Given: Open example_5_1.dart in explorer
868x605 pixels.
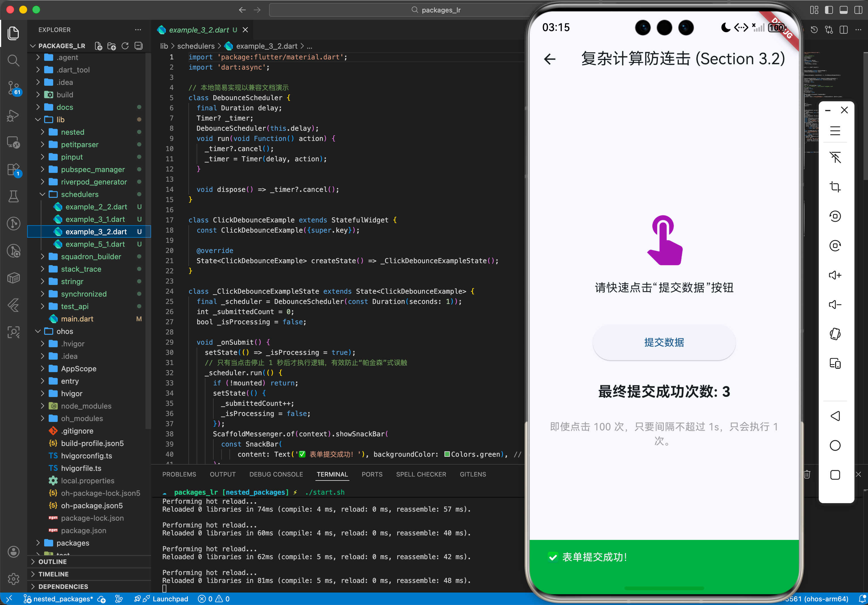Looking at the screenshot, I should click(95, 244).
